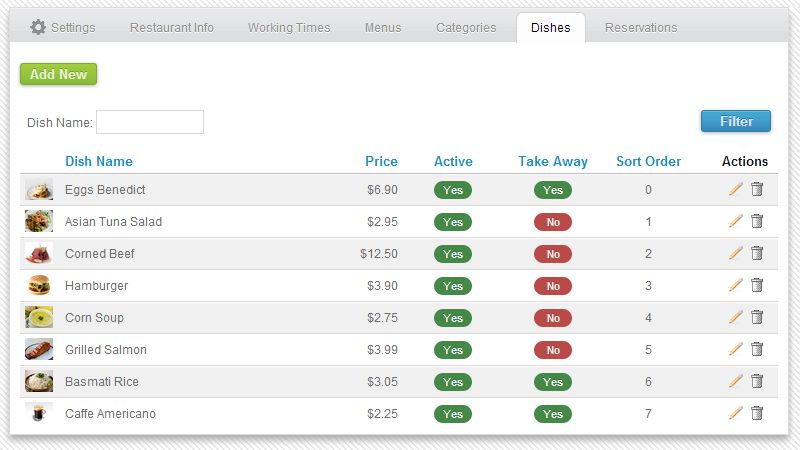800x450 pixels.
Task: Sort the table by Price column
Action: click(x=381, y=161)
